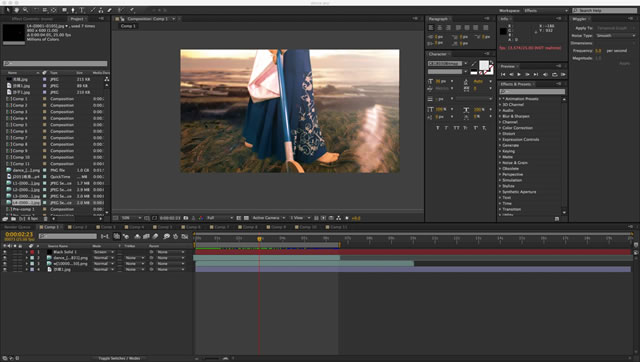Click the timeline zoom slider at bottom
640x362 pixels.
[211, 358]
